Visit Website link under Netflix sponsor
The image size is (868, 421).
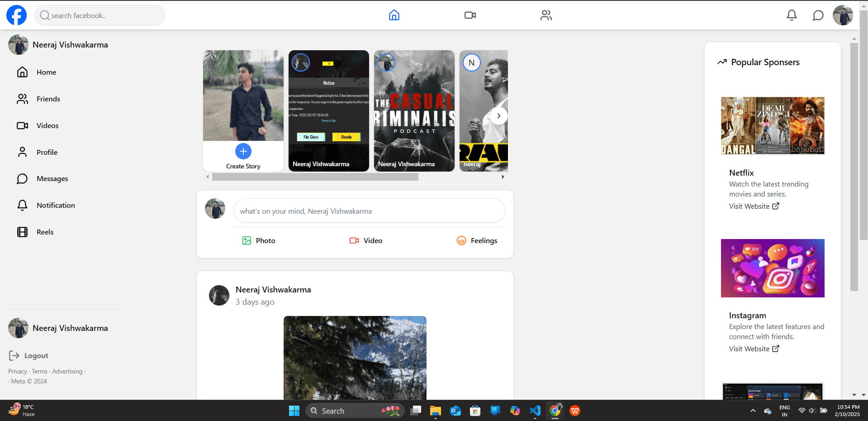pyautogui.click(x=754, y=206)
